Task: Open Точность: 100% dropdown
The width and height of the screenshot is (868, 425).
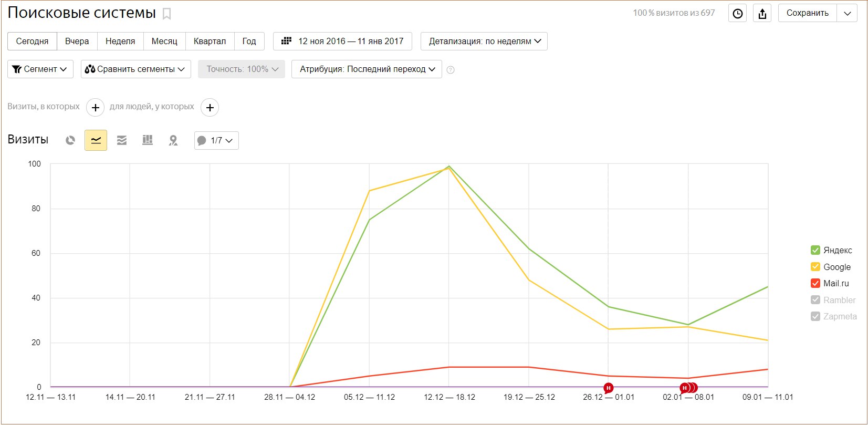Action: [x=242, y=69]
